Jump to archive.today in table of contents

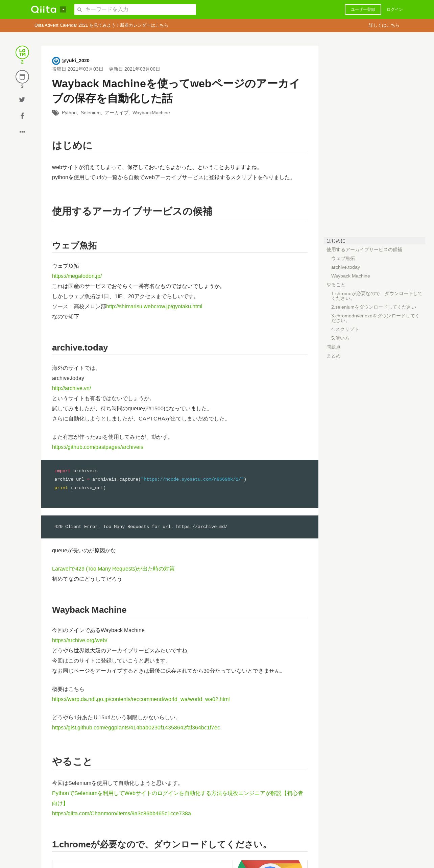345,267
